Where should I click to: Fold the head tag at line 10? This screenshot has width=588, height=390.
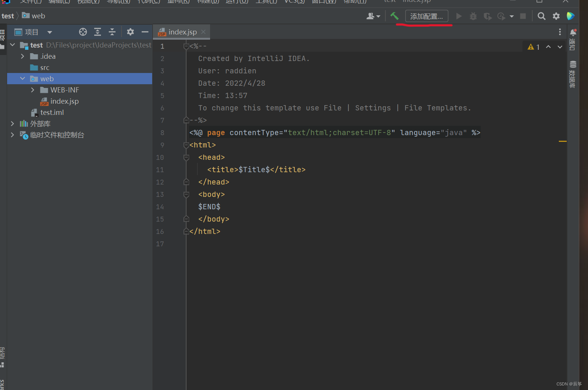(x=186, y=157)
